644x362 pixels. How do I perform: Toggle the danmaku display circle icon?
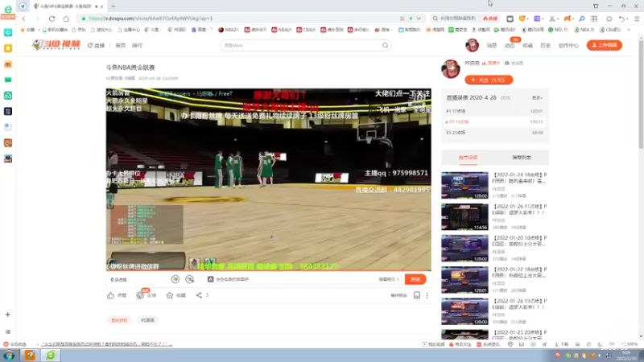click(175, 279)
